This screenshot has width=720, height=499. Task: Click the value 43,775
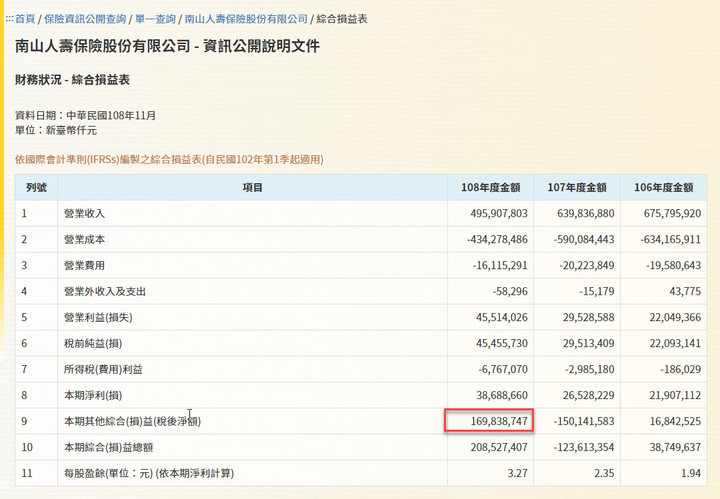tap(686, 292)
